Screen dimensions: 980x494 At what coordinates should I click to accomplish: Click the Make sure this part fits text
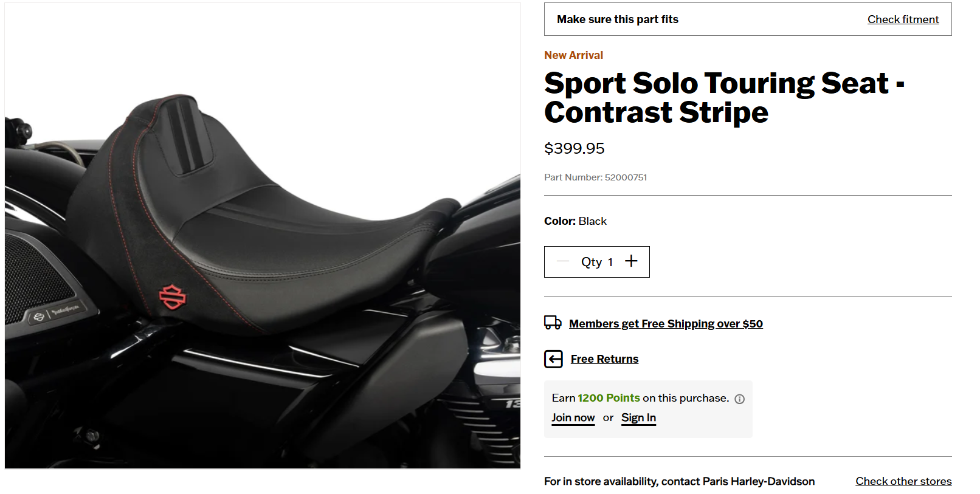tap(617, 19)
